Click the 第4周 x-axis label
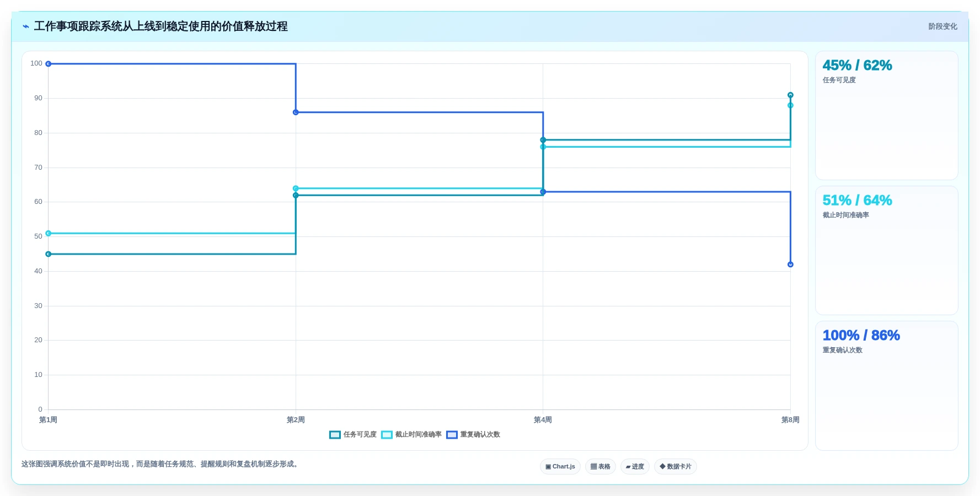 click(543, 420)
